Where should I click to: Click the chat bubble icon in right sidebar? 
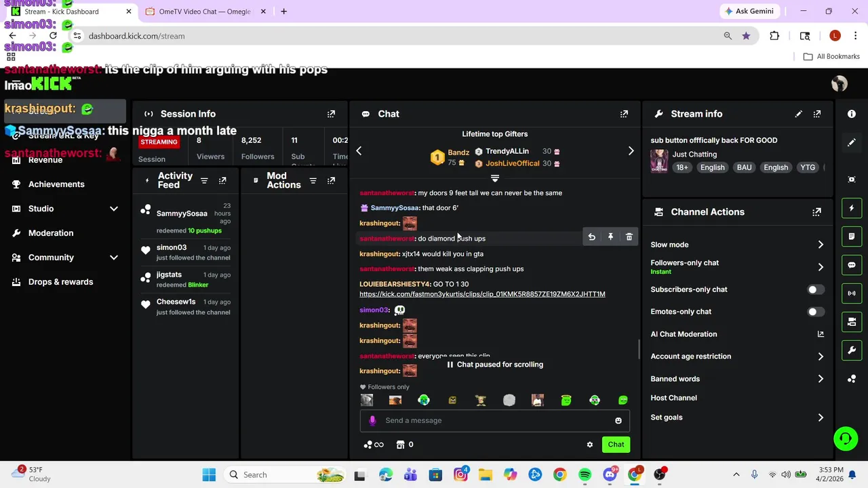(852, 265)
